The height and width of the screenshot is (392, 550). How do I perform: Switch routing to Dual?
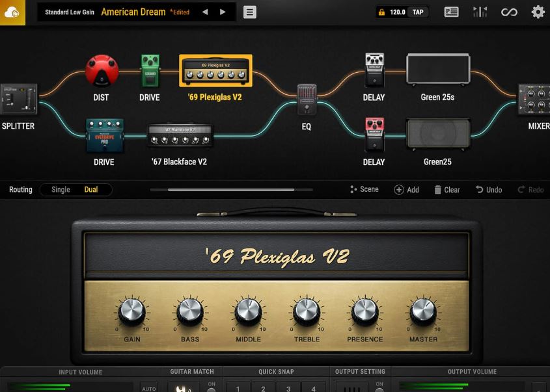click(x=91, y=190)
